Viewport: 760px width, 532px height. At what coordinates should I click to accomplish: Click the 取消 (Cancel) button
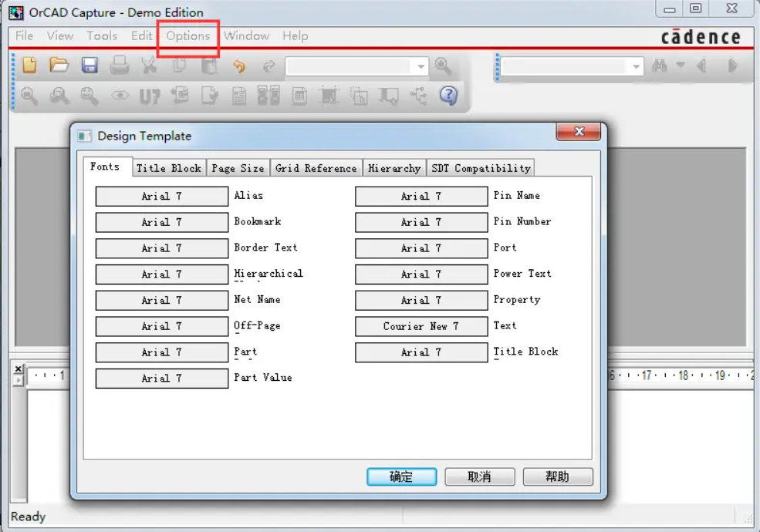(479, 476)
